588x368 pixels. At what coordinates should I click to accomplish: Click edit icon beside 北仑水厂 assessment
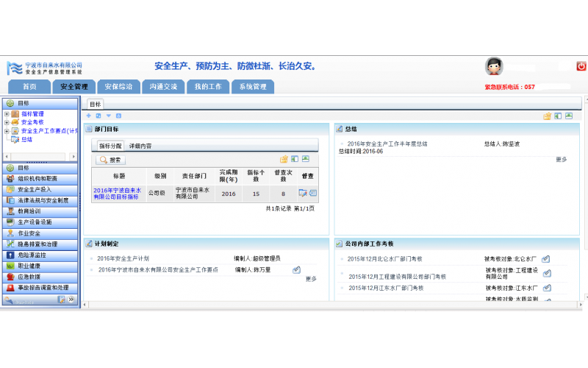click(x=546, y=259)
